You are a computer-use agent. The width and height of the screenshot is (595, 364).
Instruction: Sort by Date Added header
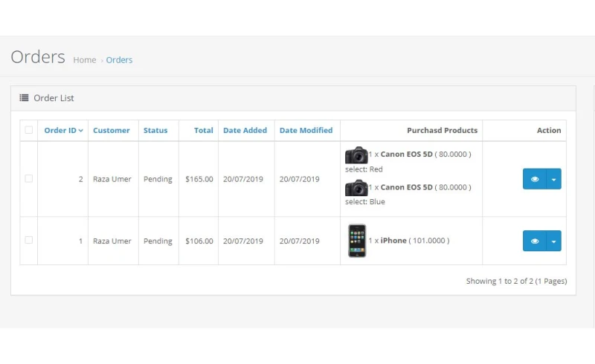tap(245, 131)
